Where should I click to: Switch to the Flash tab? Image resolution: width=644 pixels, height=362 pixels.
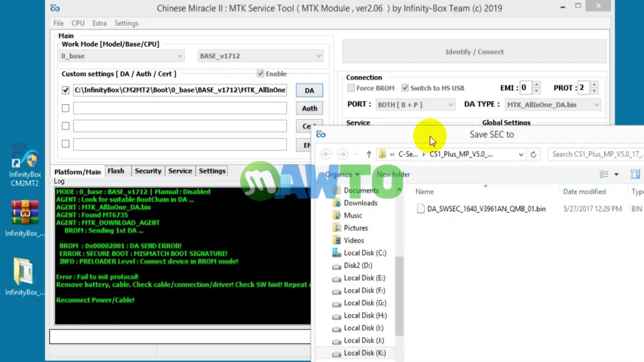point(116,171)
